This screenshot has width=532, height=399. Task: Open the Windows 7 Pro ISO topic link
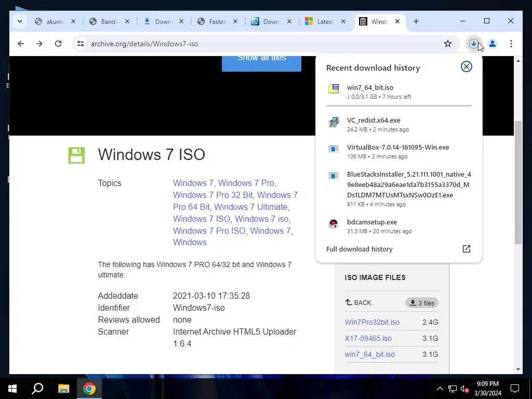(x=209, y=231)
